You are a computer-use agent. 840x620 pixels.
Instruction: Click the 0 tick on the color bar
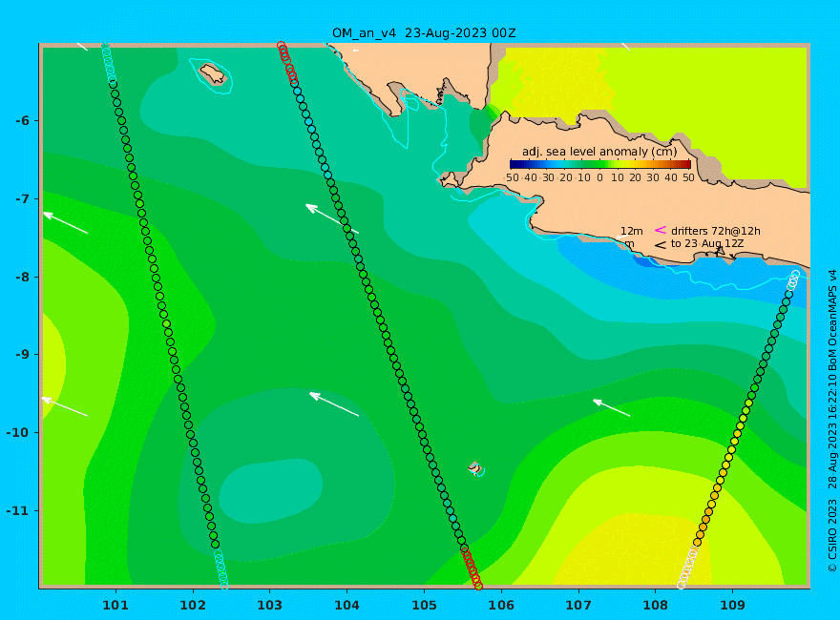600,177
